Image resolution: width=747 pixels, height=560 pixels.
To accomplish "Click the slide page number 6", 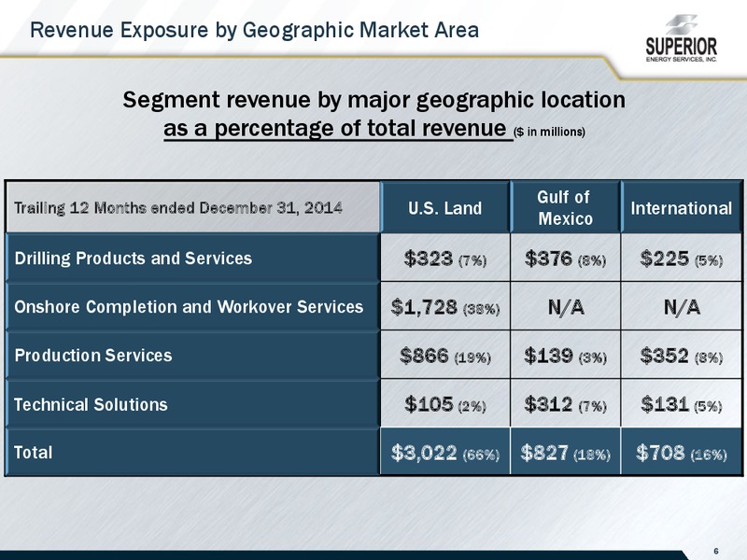I will pyautogui.click(x=716, y=551).
